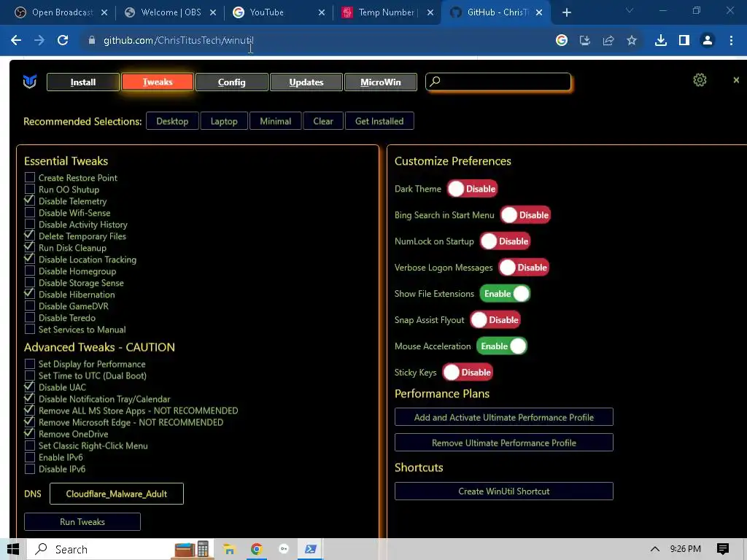The height and width of the screenshot is (560, 747).
Task: Open the Chrome three-dot menu
Action: (x=731, y=41)
